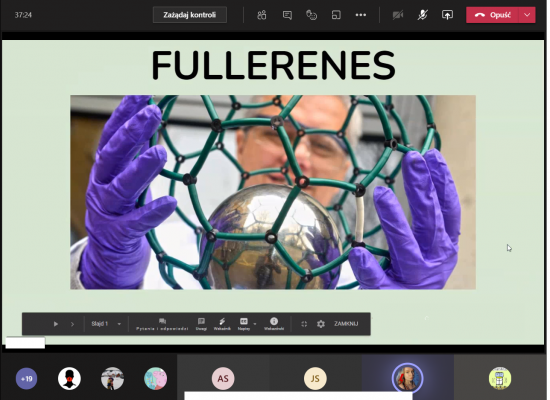This screenshot has width=550, height=400.
Task: Click the share content icon
Action: tap(447, 15)
